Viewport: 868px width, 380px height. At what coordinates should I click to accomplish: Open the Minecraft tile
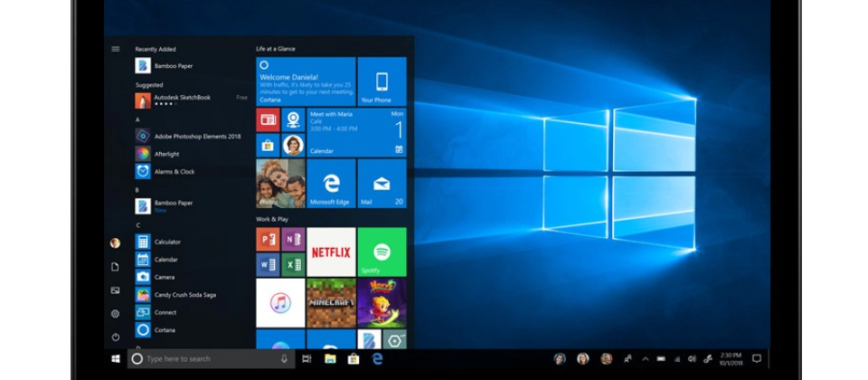click(x=331, y=303)
